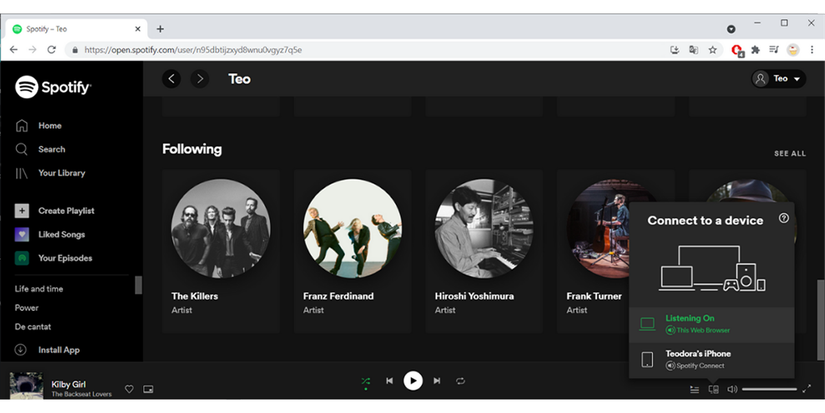Viewport: 825px width, 413px height.
Task: Open a new browser tab
Action: [160, 29]
